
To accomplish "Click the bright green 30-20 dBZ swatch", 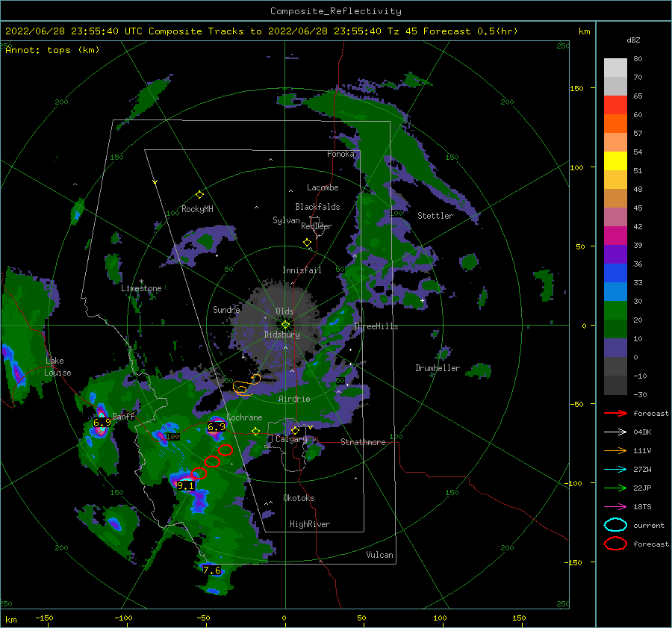I will click(615, 311).
